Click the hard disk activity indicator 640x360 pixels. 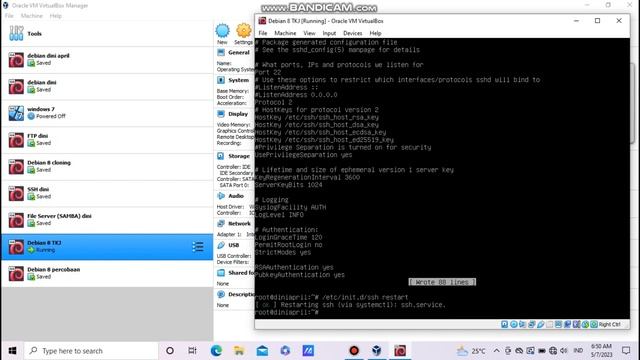pos(504,324)
